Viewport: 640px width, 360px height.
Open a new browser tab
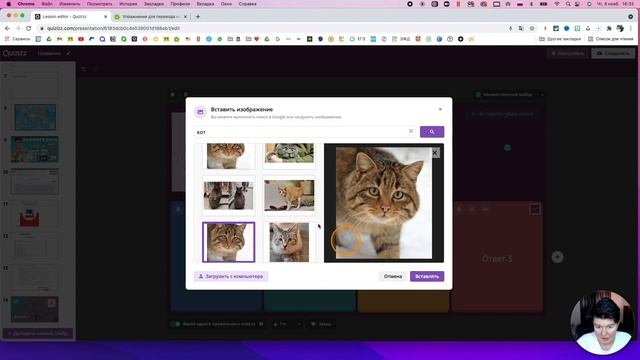(x=198, y=17)
